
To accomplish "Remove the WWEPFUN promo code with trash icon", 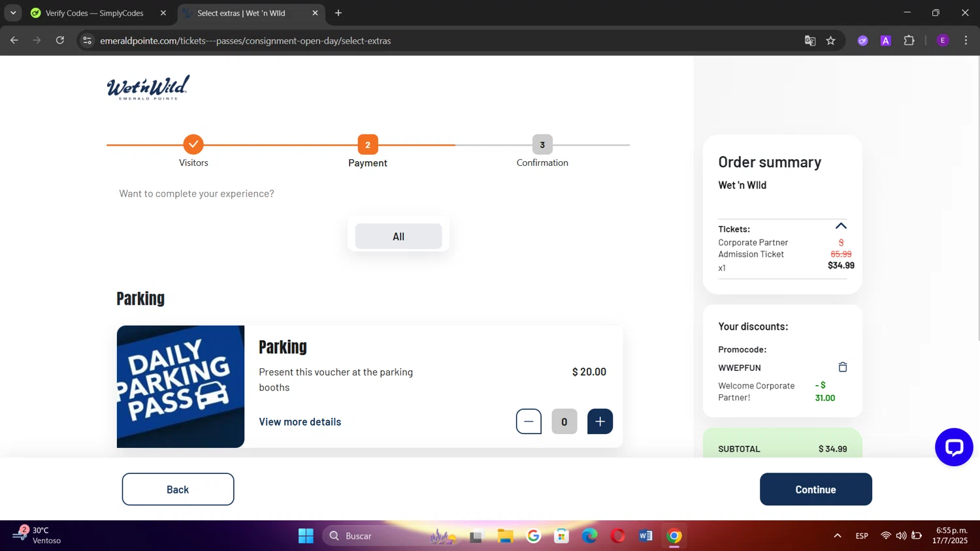I will pos(843,367).
